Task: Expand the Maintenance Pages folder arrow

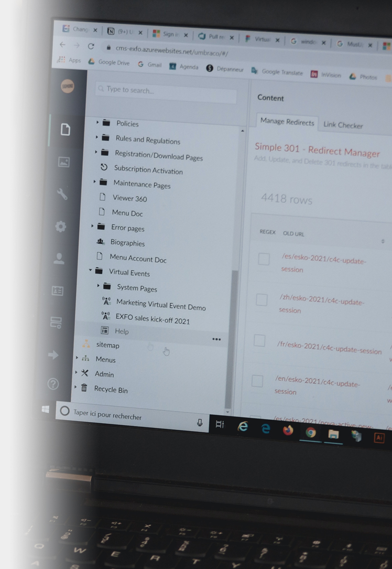Action: pos(94,181)
